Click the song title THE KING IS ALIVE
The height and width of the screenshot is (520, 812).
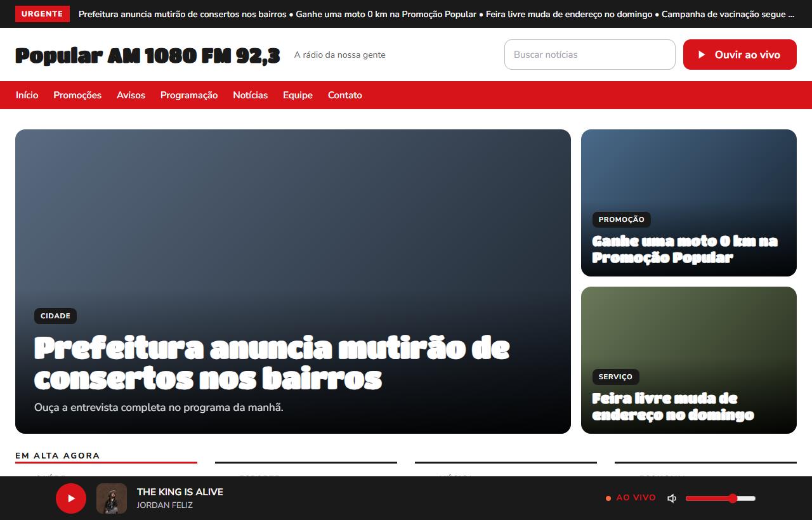(x=180, y=491)
